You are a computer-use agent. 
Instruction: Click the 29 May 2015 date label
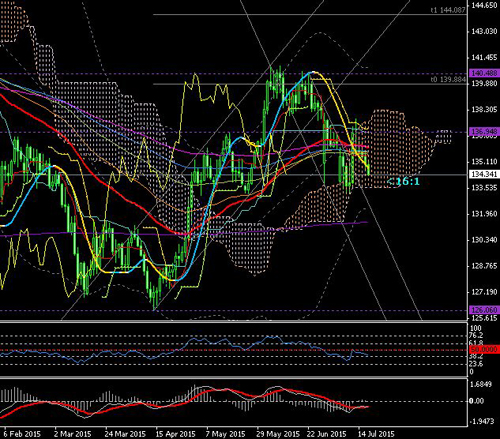click(x=278, y=434)
